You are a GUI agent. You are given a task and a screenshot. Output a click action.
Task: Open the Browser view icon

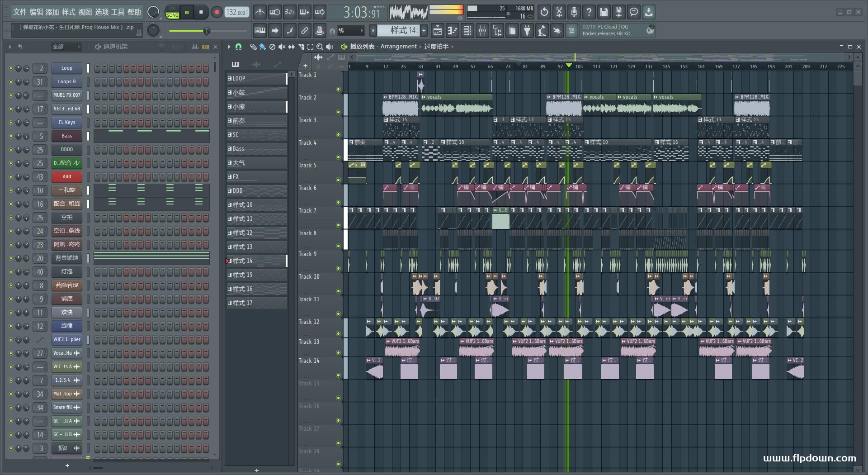click(497, 31)
